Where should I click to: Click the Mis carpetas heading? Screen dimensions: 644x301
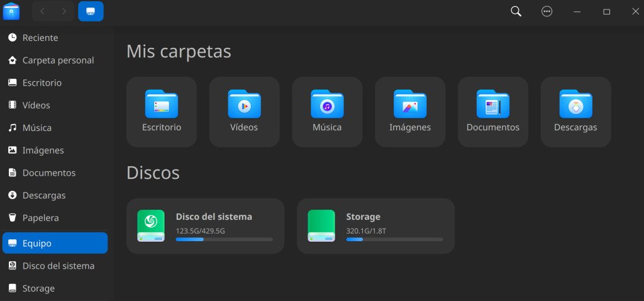179,52
